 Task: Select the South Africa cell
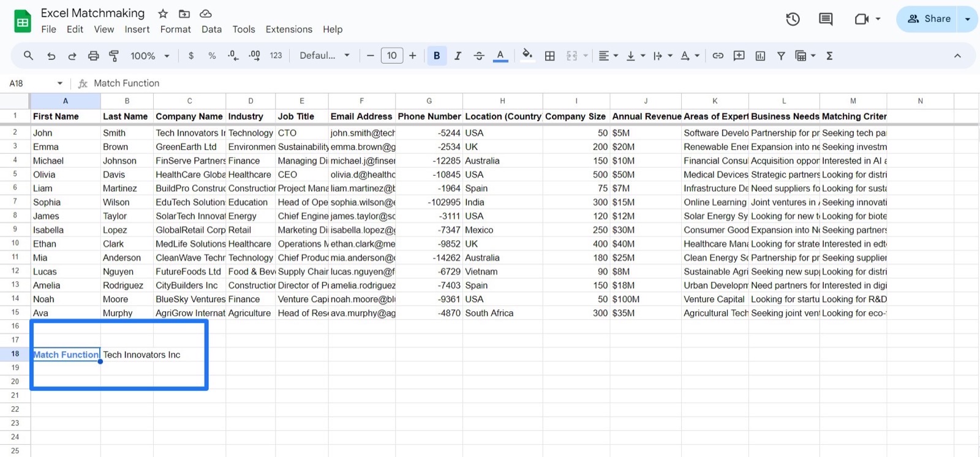pyautogui.click(x=502, y=313)
